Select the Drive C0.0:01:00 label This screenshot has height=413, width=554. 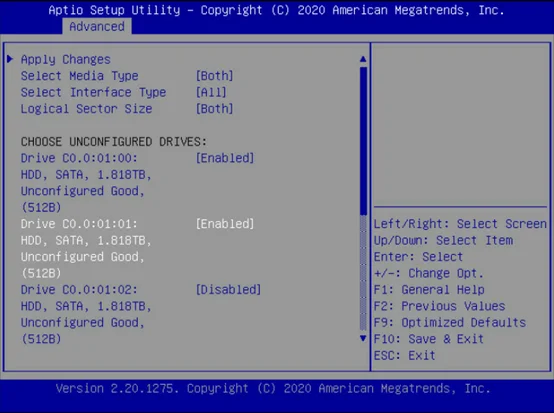(x=79, y=158)
